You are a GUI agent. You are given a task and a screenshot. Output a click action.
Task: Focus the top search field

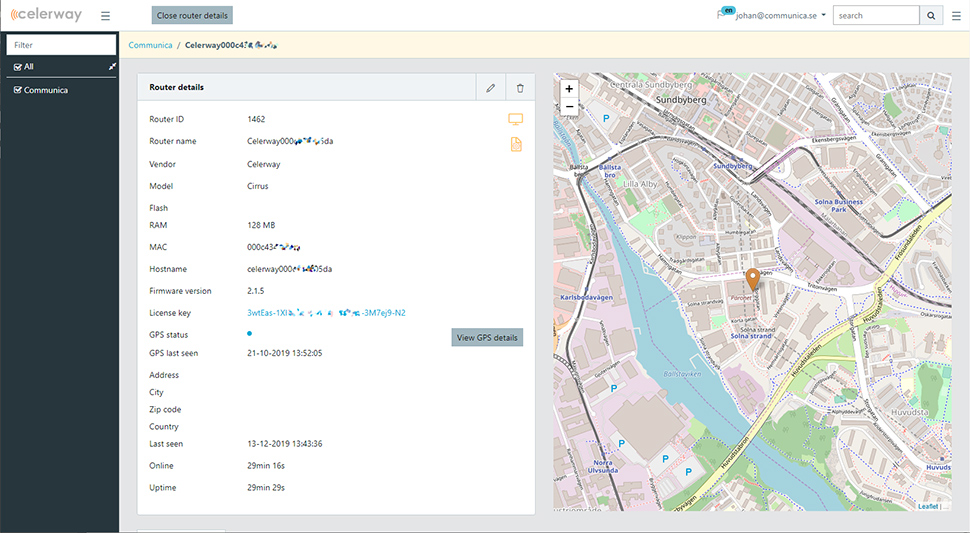click(876, 15)
